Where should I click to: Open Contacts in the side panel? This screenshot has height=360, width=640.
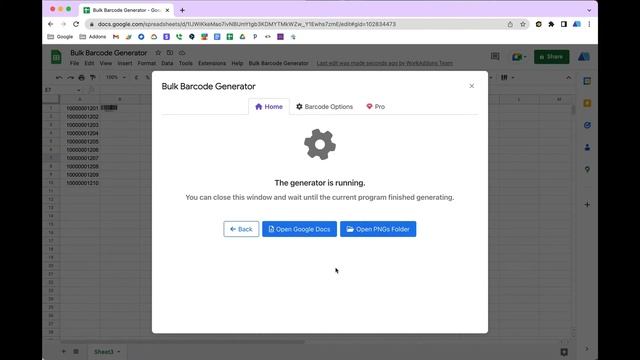(587, 147)
